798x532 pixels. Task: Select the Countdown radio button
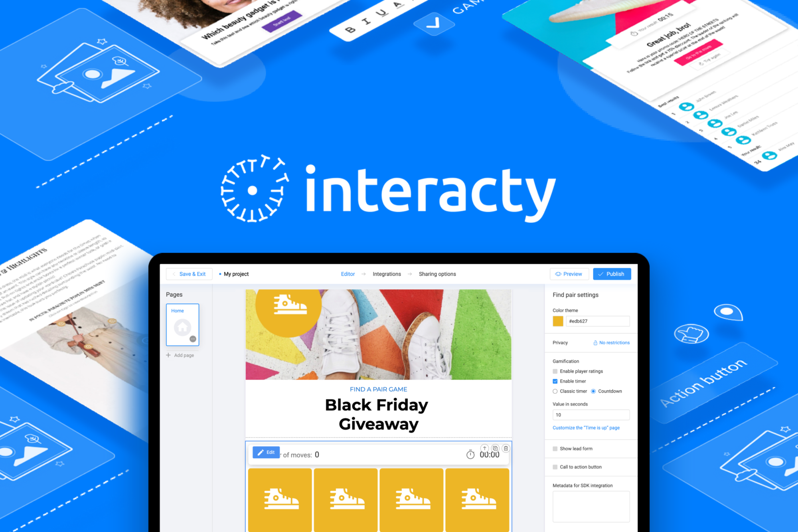[593, 391]
